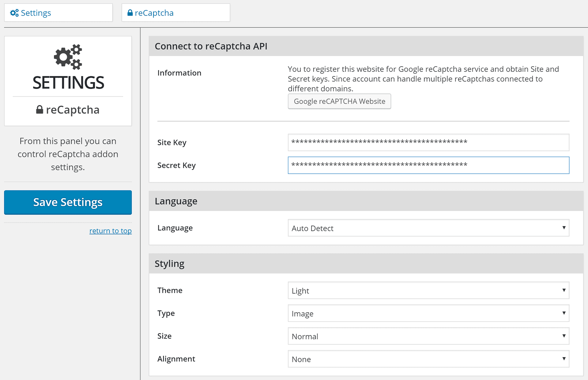Click the lock icon beside reCaptcha heading
The height and width of the screenshot is (380, 588).
pyautogui.click(x=40, y=110)
